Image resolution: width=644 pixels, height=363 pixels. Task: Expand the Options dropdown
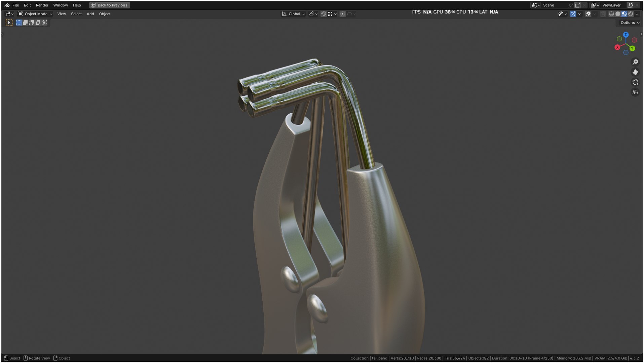pos(630,23)
